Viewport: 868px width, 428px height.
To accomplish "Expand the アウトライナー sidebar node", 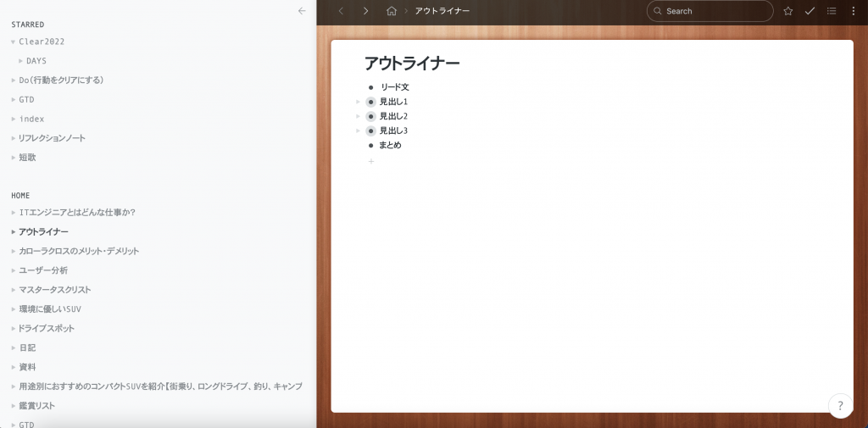I will 14,231.
